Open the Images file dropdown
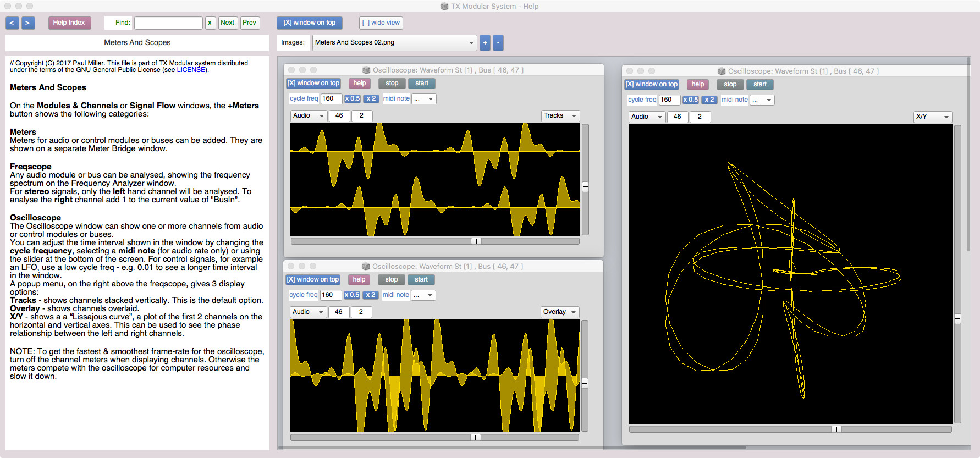980x458 pixels. [394, 43]
